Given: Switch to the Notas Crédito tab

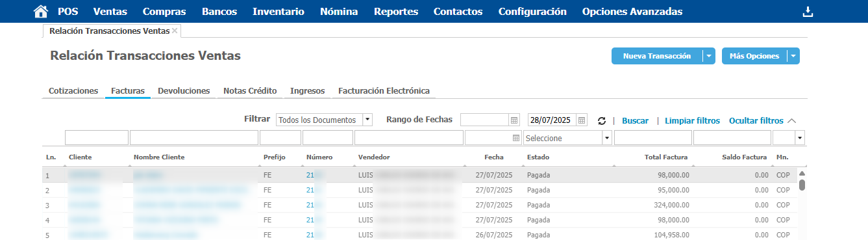Looking at the screenshot, I should [x=250, y=91].
